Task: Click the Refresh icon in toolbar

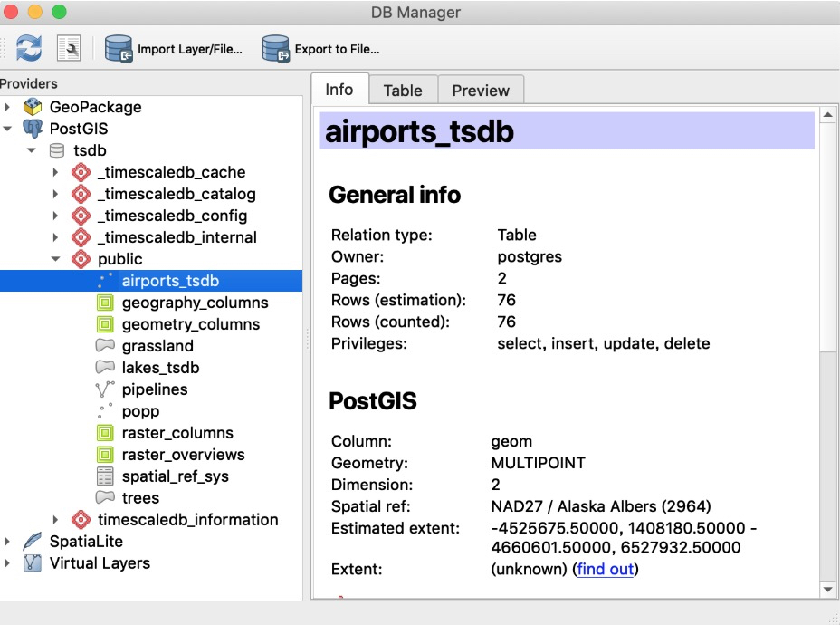Action: [x=28, y=48]
